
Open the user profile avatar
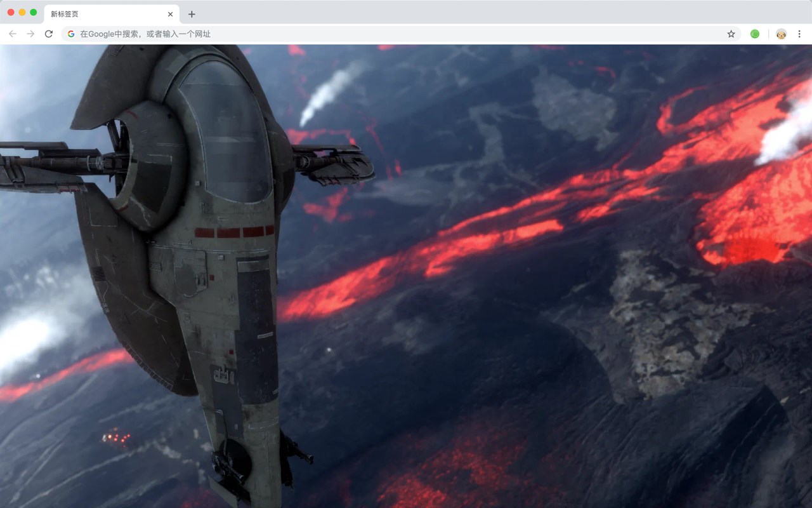pos(781,34)
